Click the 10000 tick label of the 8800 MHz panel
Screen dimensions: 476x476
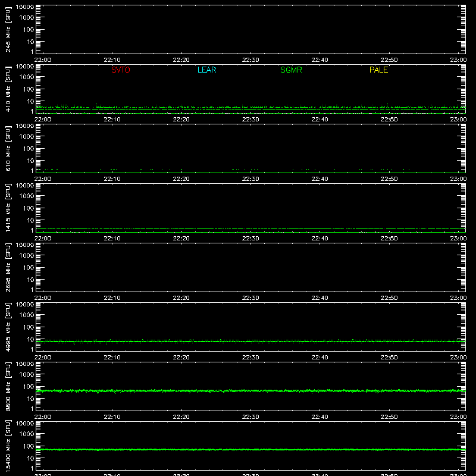[x=25, y=364]
